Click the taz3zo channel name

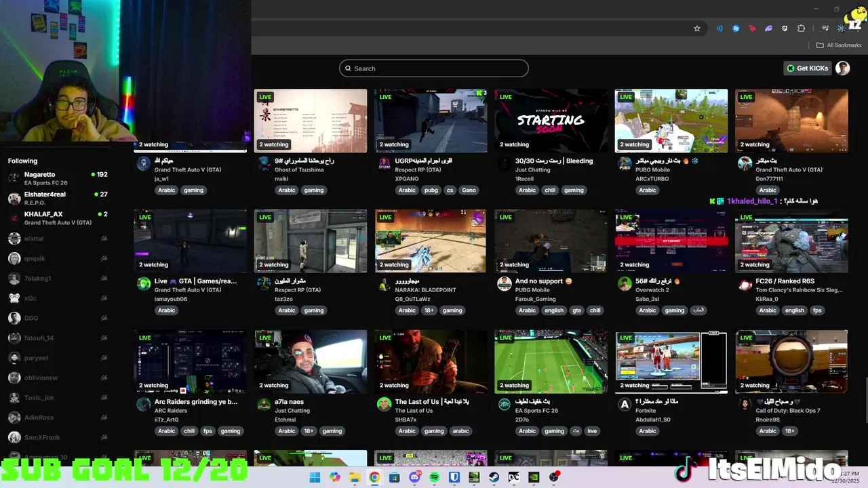pos(284,299)
